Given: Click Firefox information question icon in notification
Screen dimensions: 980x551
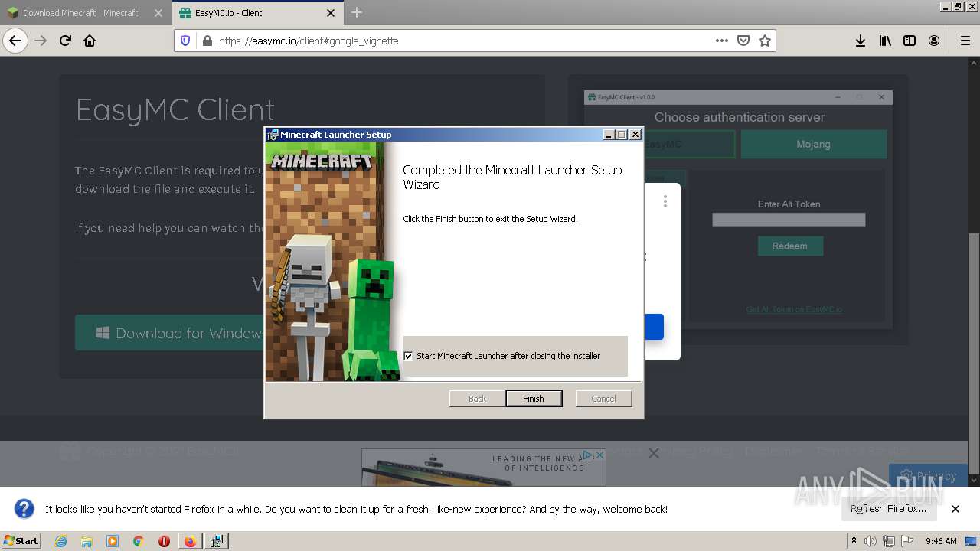Looking at the screenshot, I should coord(24,509).
